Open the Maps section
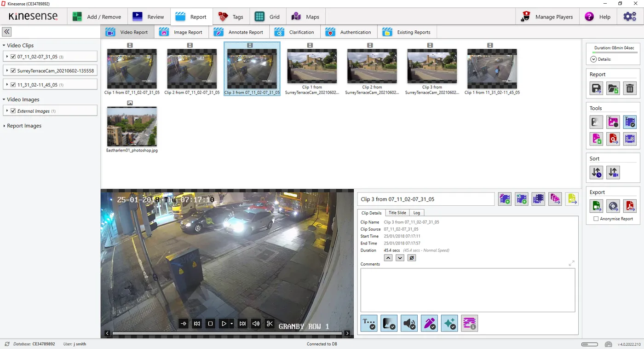This screenshot has width=644, height=349. click(x=305, y=17)
